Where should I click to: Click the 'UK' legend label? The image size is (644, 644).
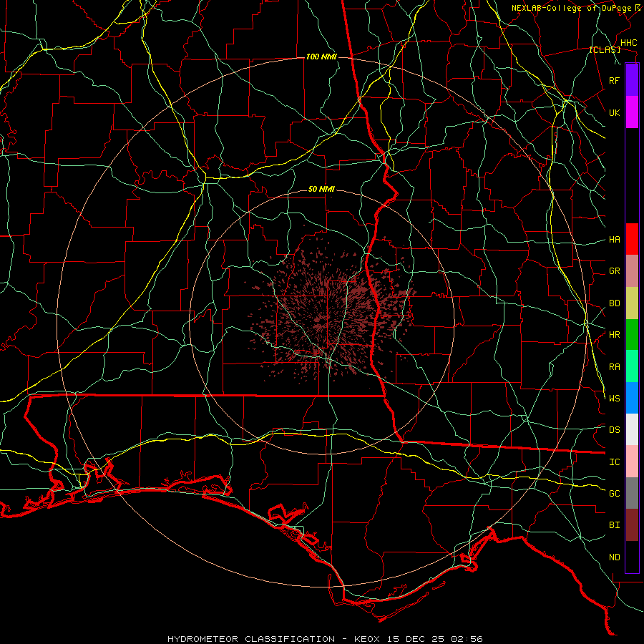point(614,112)
